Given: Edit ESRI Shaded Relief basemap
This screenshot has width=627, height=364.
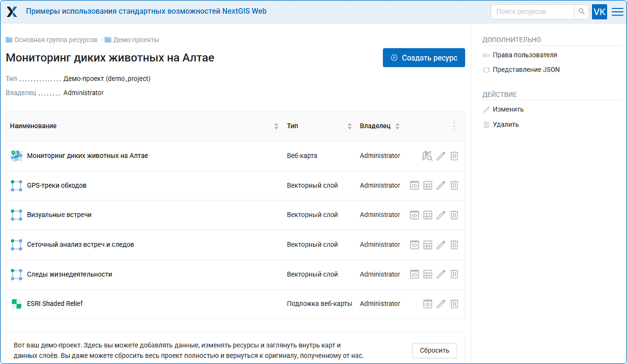Looking at the screenshot, I should (x=441, y=304).
